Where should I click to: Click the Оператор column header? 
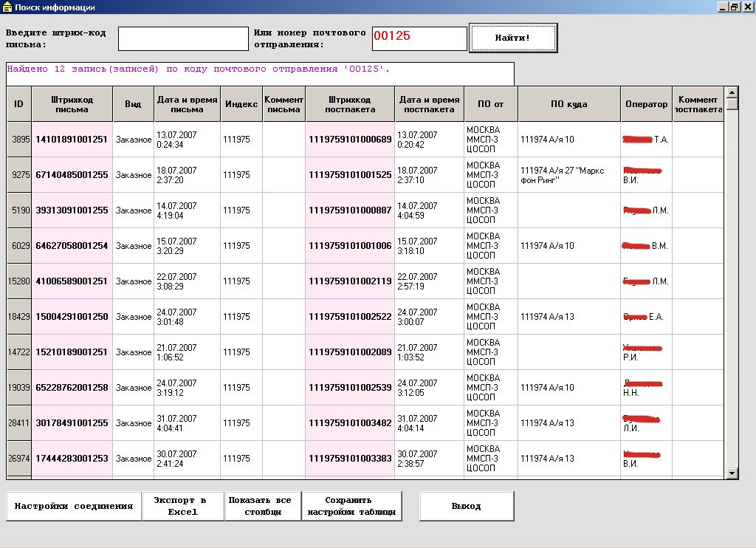(646, 104)
